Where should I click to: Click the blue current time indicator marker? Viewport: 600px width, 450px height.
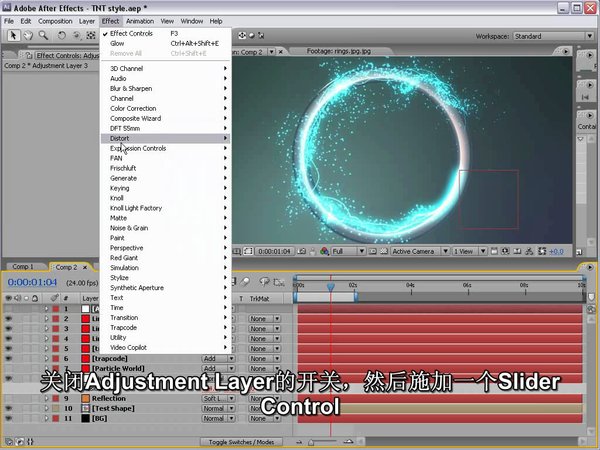click(x=331, y=286)
